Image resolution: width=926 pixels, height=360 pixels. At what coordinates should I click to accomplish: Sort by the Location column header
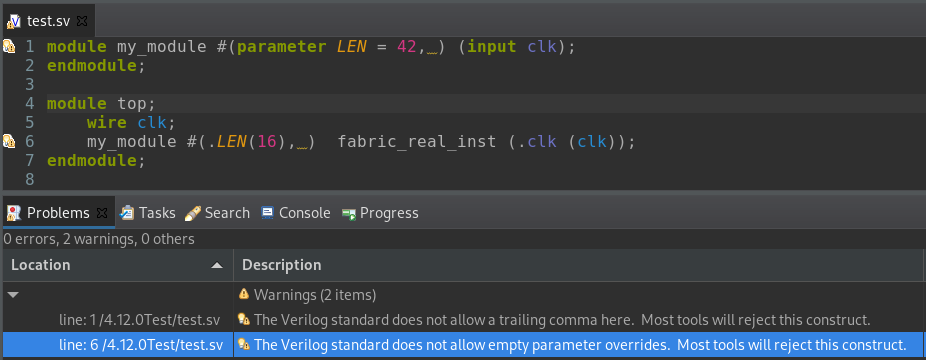(x=117, y=265)
